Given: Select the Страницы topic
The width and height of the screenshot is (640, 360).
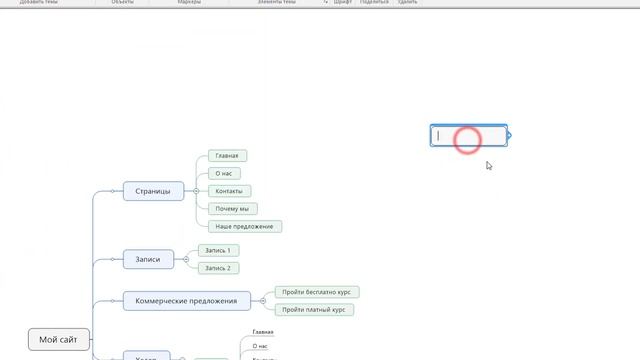Looking at the screenshot, I should pyautogui.click(x=153, y=191).
